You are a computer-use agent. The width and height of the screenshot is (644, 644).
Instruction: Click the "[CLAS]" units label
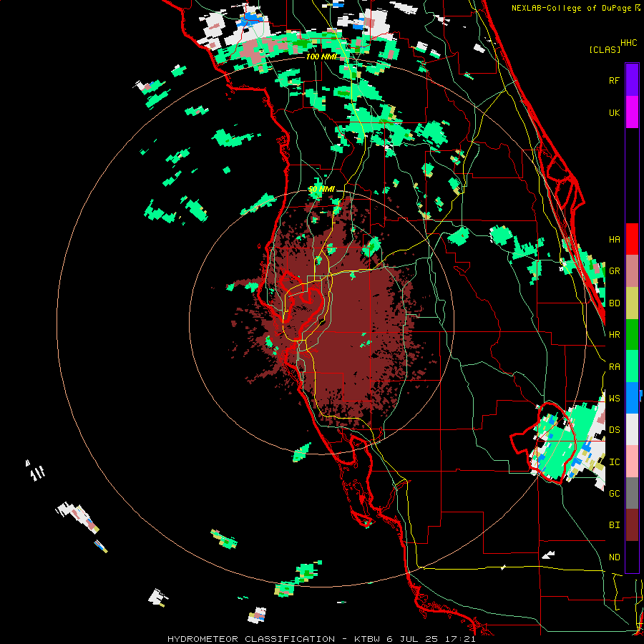coord(605,49)
